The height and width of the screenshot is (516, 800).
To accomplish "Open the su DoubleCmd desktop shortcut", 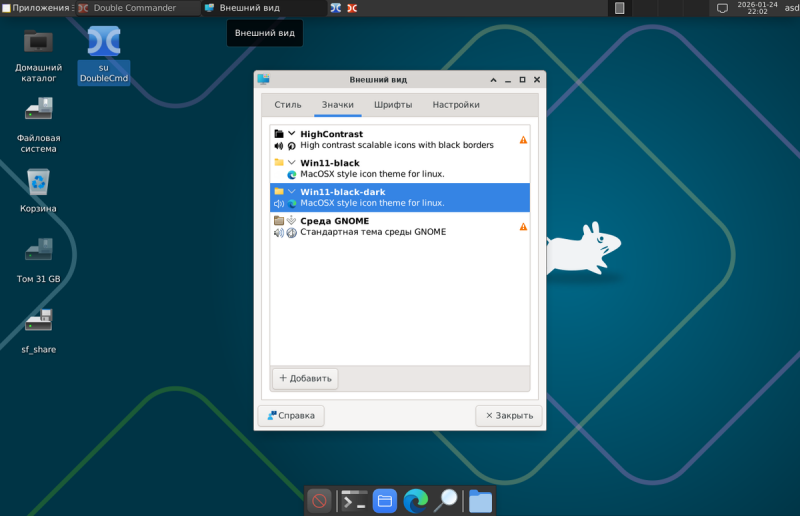I will (x=104, y=55).
